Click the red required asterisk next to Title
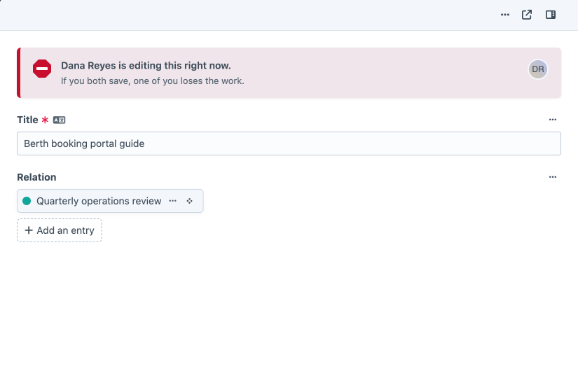 (45, 120)
